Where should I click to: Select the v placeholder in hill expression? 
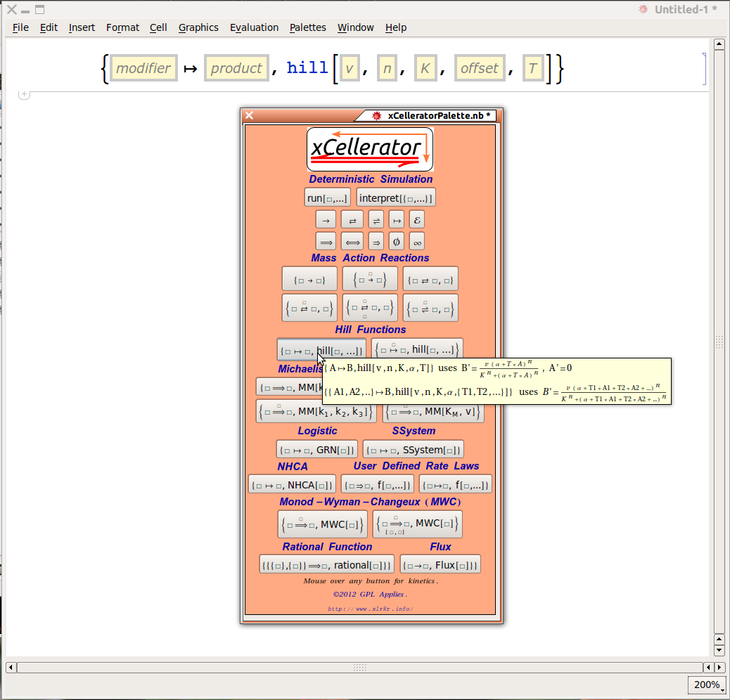tap(350, 68)
